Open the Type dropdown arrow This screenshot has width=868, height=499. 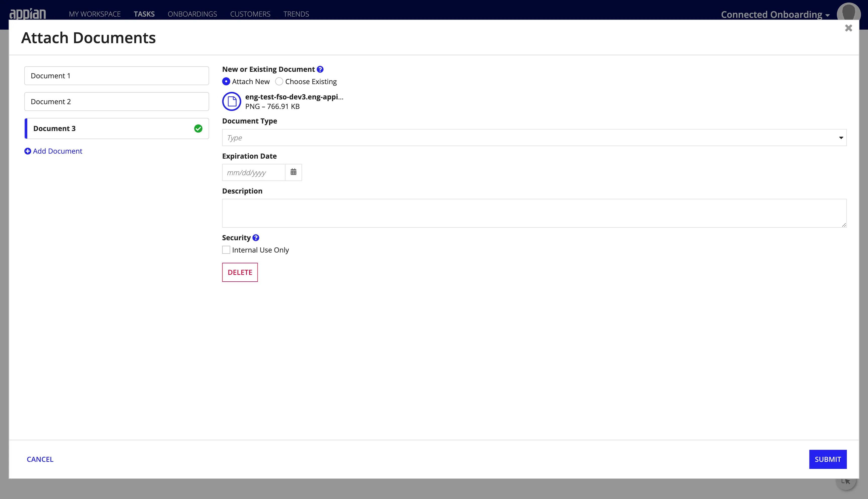pyautogui.click(x=841, y=138)
